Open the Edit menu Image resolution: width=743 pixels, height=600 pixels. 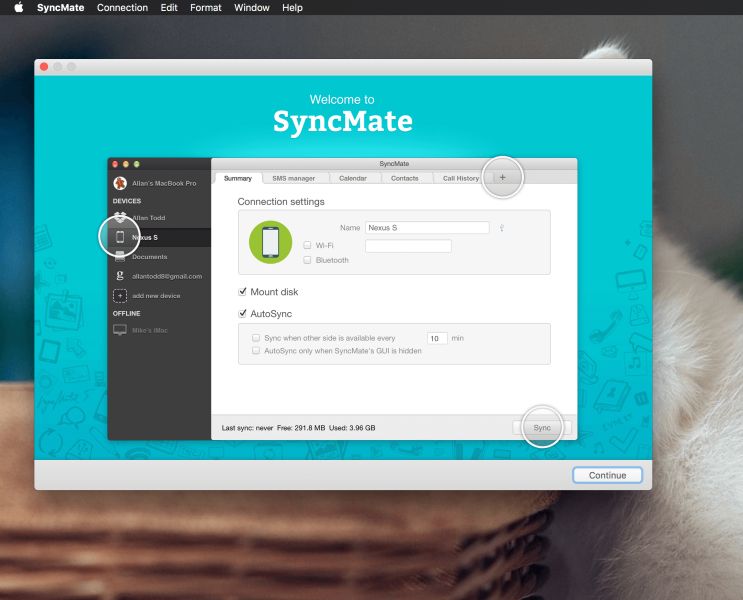tap(169, 8)
